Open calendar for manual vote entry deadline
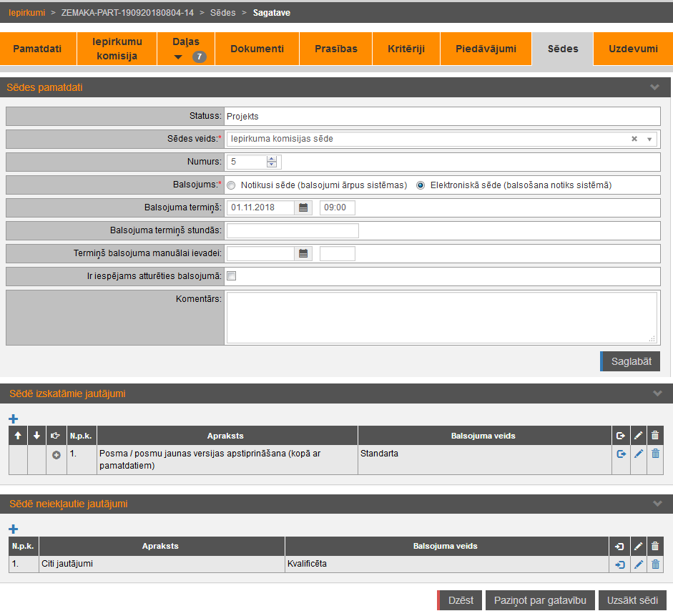 pos(303,253)
